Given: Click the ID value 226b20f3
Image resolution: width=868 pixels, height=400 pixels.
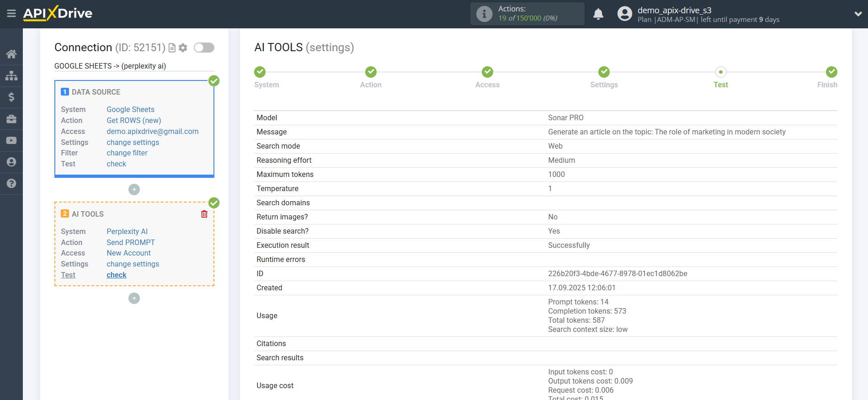Looking at the screenshot, I should (x=618, y=273).
